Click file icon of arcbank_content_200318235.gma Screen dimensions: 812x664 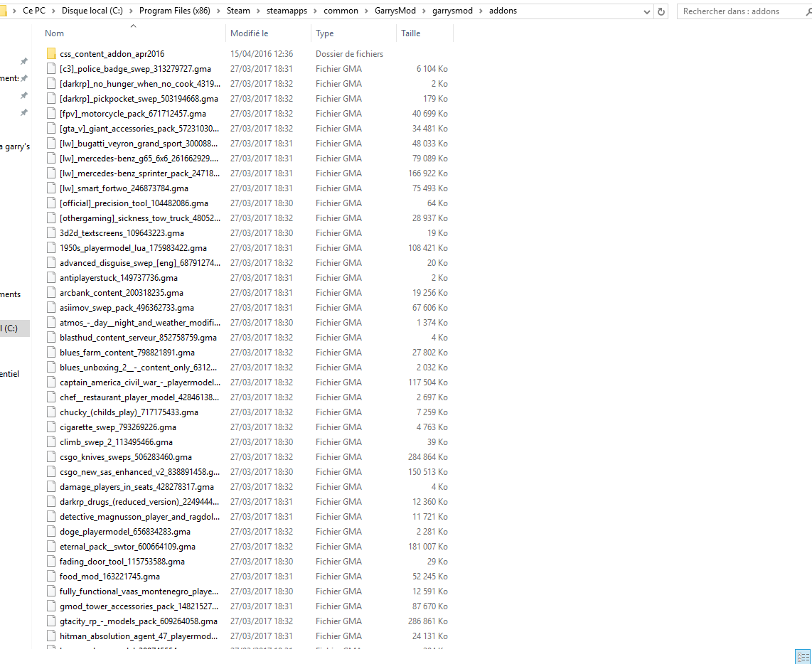click(x=50, y=293)
